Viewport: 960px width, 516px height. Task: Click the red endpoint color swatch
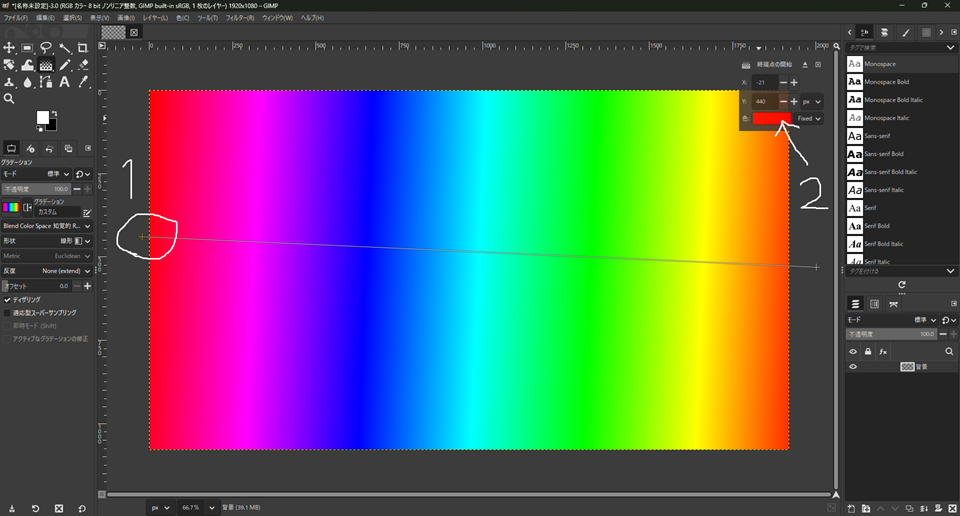771,118
